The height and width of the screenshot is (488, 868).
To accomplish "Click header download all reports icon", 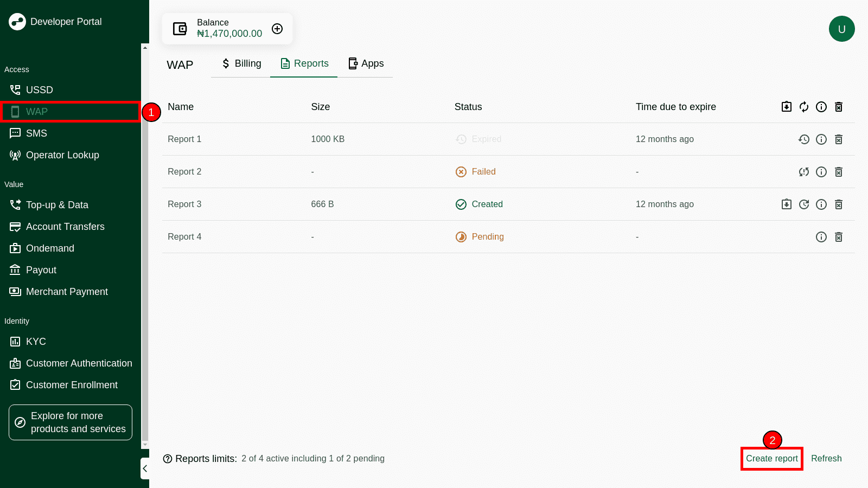I will point(786,107).
